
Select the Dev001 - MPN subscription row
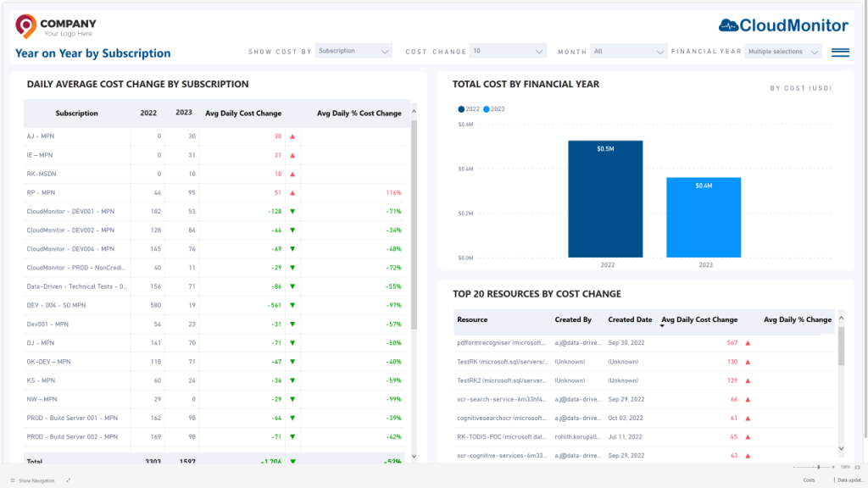(x=214, y=324)
